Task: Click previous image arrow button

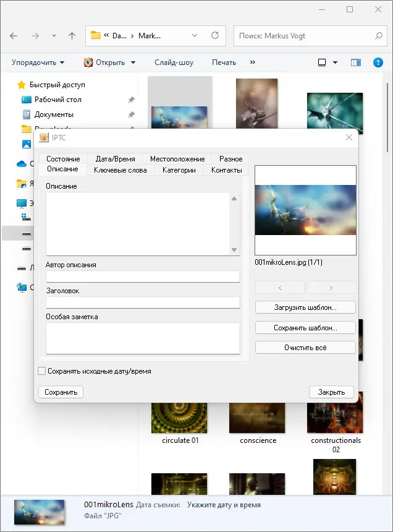Action: 280,288
